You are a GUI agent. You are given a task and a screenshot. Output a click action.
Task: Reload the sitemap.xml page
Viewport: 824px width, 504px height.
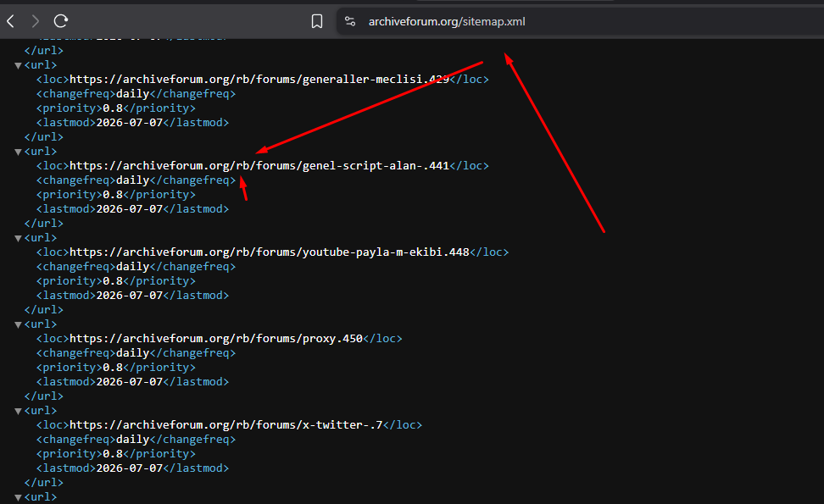tap(61, 21)
